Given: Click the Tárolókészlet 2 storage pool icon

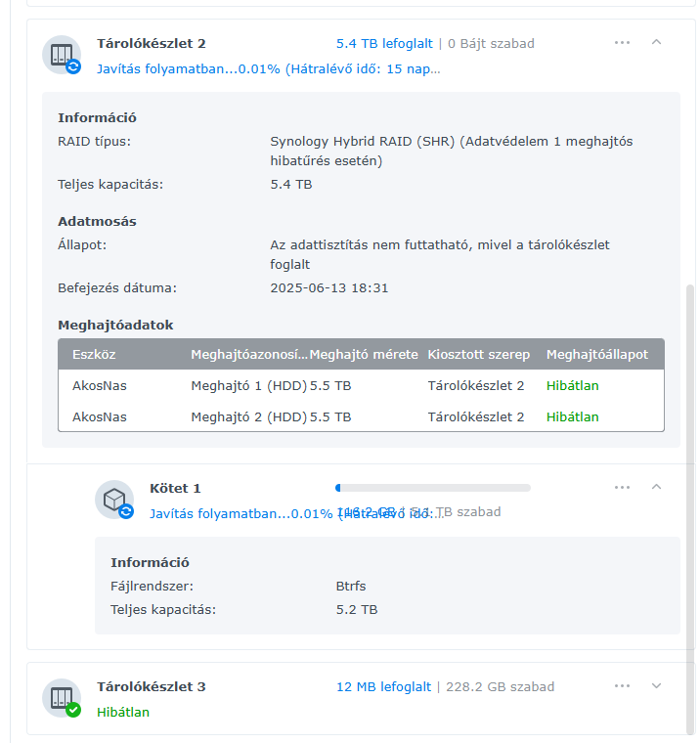Looking at the screenshot, I should coord(61,54).
